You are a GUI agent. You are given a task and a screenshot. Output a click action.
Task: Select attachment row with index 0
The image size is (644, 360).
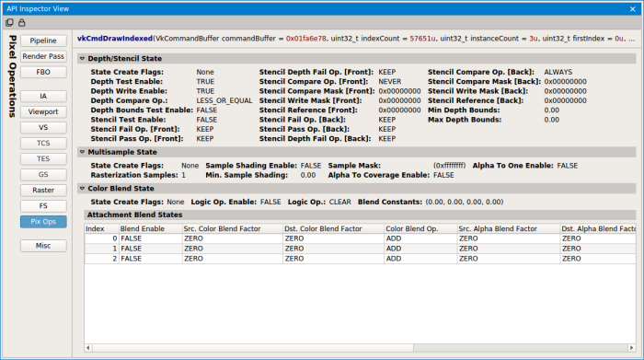pyautogui.click(x=361, y=238)
